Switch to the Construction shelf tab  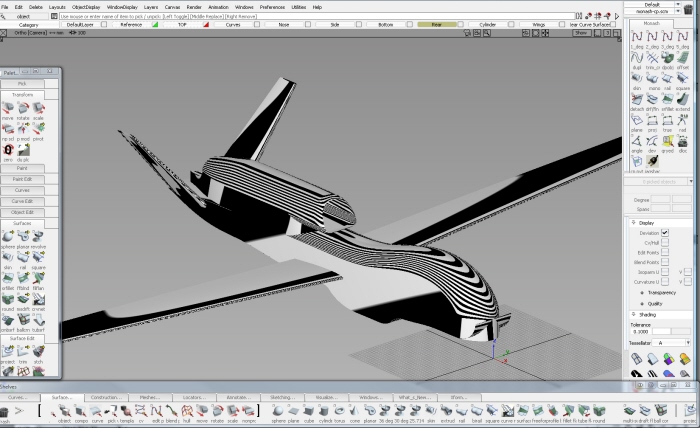click(105, 397)
